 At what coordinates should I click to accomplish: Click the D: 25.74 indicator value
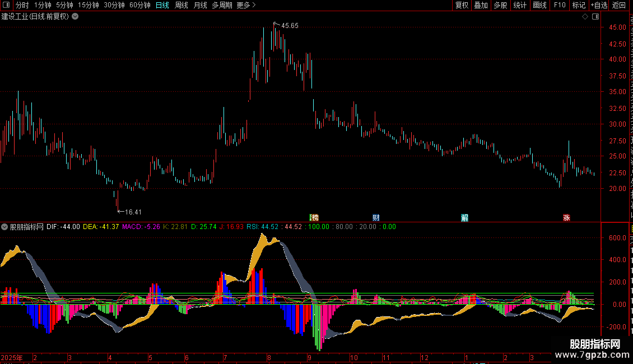tap(203, 227)
